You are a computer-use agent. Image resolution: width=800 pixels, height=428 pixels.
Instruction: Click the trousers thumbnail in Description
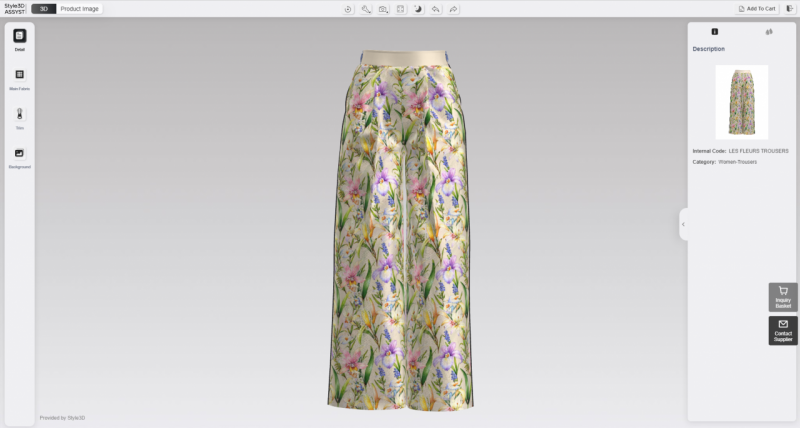pyautogui.click(x=741, y=101)
